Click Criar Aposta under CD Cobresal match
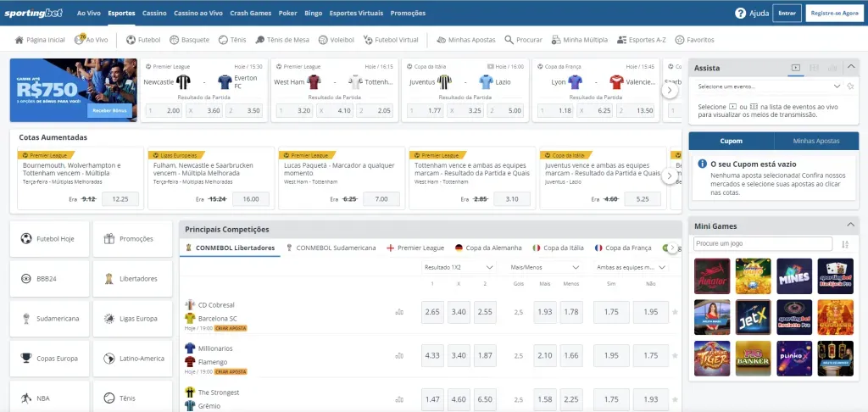This screenshot has width=868, height=412. 231,328
